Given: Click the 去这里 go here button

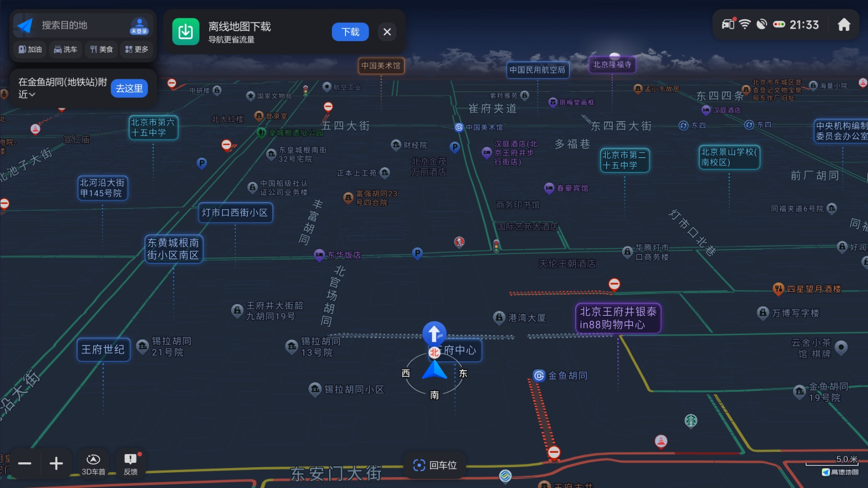Looking at the screenshot, I should (x=129, y=88).
